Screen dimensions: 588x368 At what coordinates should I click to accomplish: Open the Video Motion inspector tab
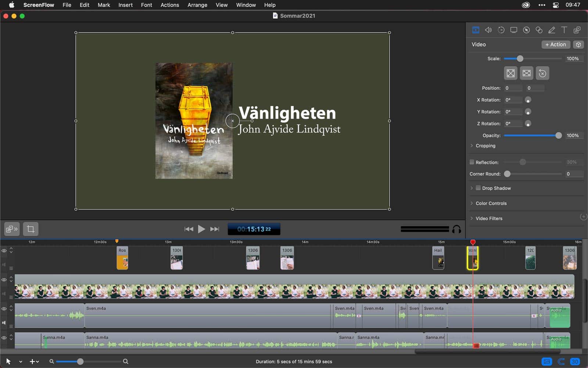coord(501,30)
